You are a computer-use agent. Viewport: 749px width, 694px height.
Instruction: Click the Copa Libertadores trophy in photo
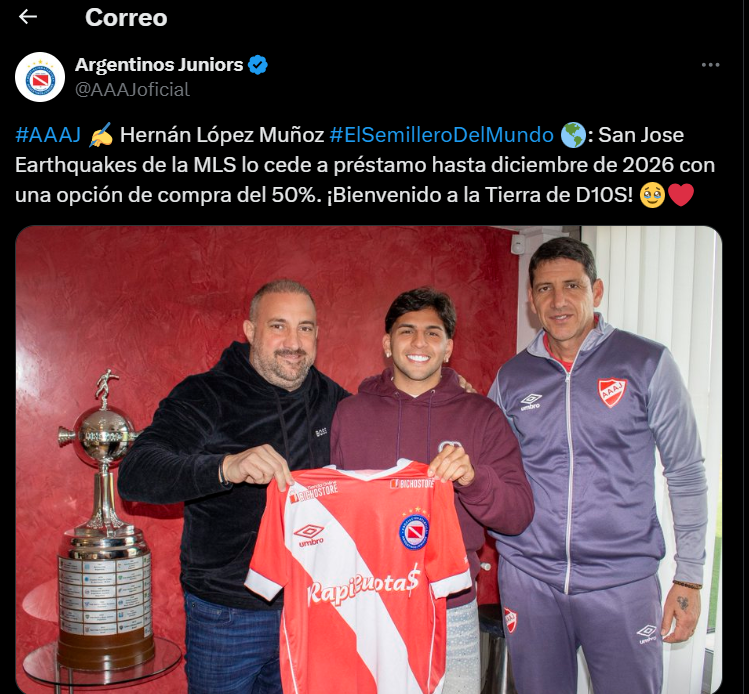[x=105, y=521]
